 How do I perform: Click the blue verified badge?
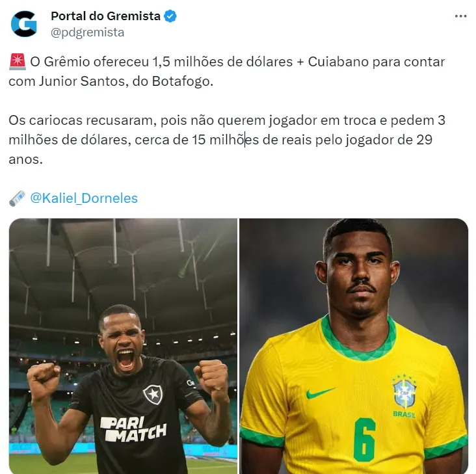pyautogui.click(x=170, y=16)
